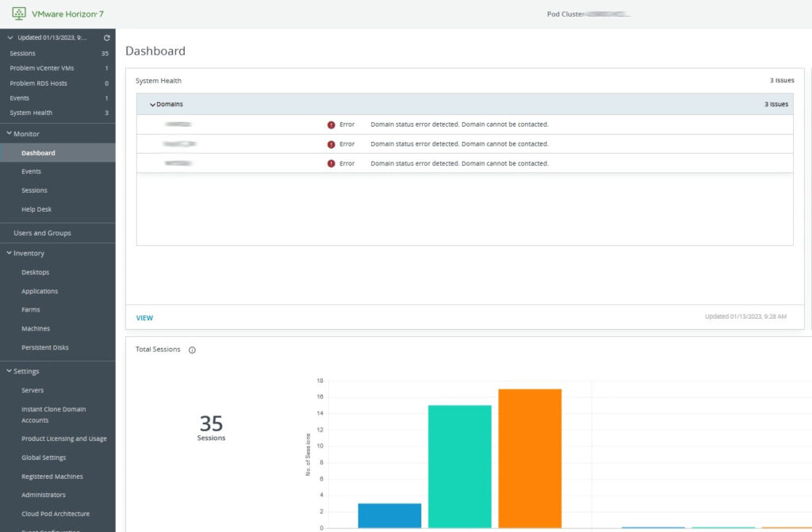The width and height of the screenshot is (812, 532).
Task: Open Cloud Pod Architecture settings
Action: click(x=57, y=514)
